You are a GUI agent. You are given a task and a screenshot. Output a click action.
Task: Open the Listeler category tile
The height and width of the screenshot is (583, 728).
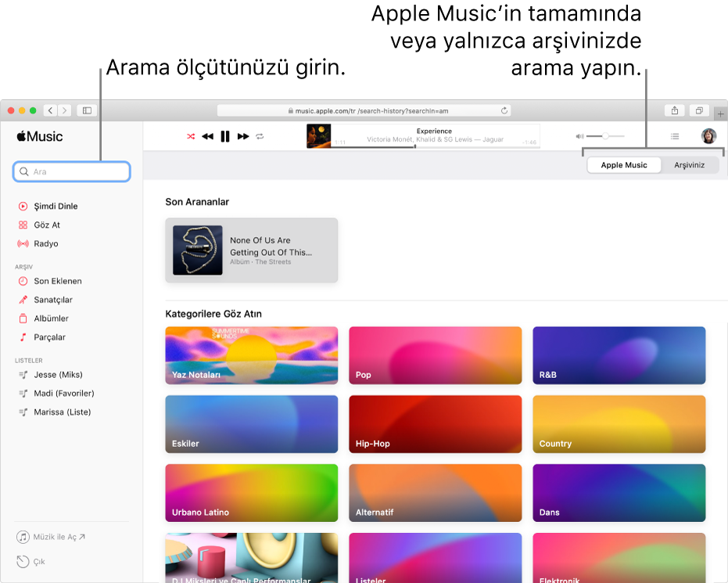tap(436, 557)
